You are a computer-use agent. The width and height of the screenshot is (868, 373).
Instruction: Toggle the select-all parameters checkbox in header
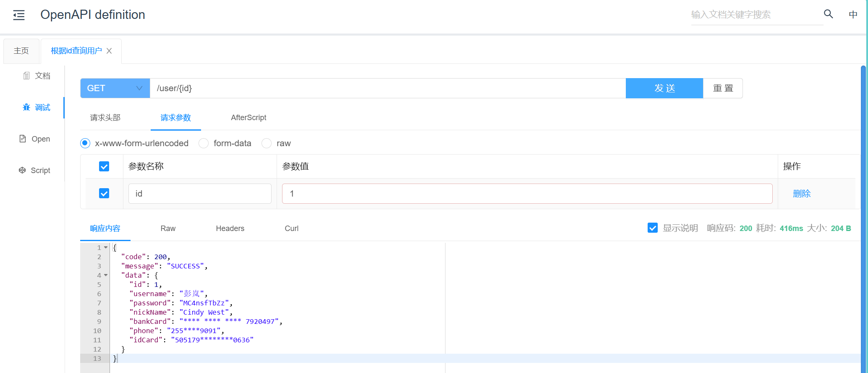104,166
